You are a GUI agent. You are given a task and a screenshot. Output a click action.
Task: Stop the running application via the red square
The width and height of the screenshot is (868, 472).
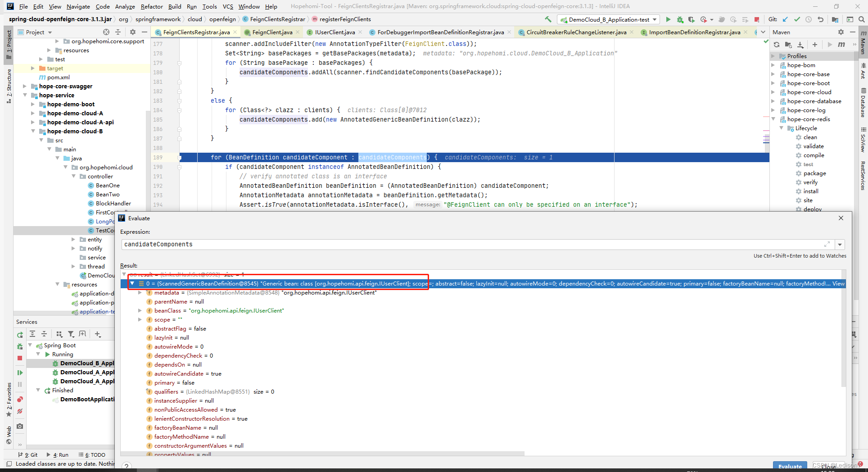click(757, 19)
